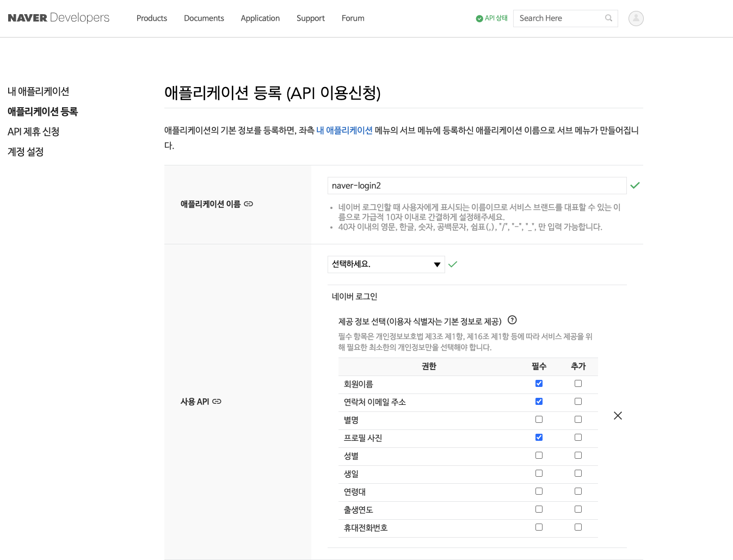Remove 네이버 로그인 API with X icon
Image resolution: width=733 pixels, height=560 pixels.
(x=618, y=416)
